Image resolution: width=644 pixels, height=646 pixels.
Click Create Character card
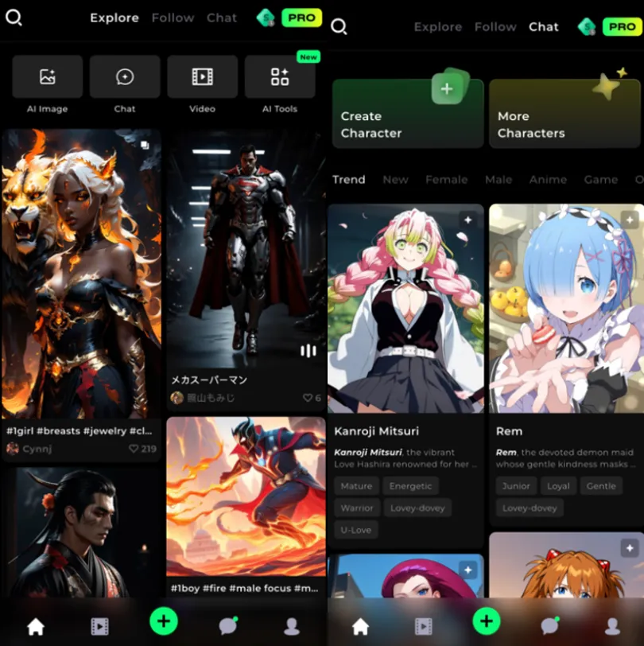(x=408, y=113)
